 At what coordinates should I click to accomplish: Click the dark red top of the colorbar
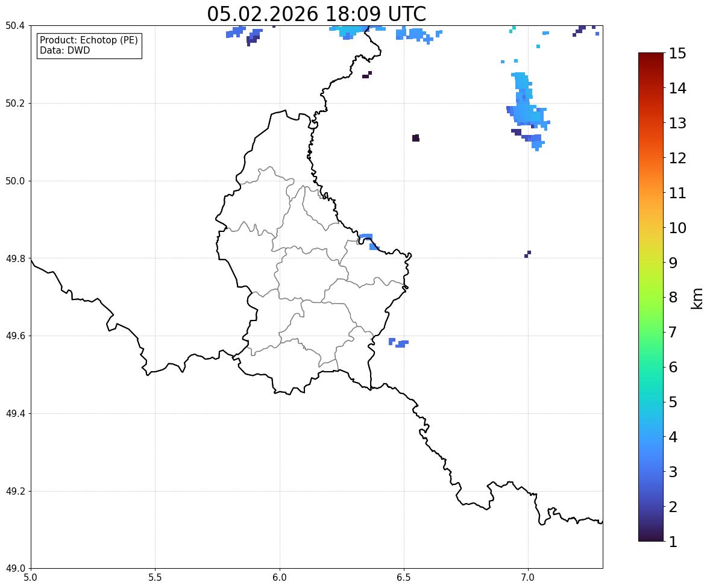pyautogui.click(x=651, y=58)
